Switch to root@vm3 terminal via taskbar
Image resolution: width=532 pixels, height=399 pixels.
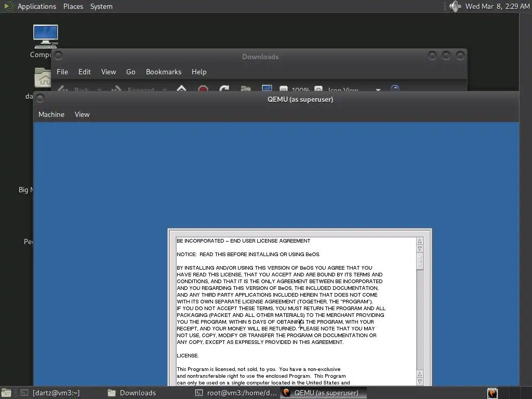point(236,393)
